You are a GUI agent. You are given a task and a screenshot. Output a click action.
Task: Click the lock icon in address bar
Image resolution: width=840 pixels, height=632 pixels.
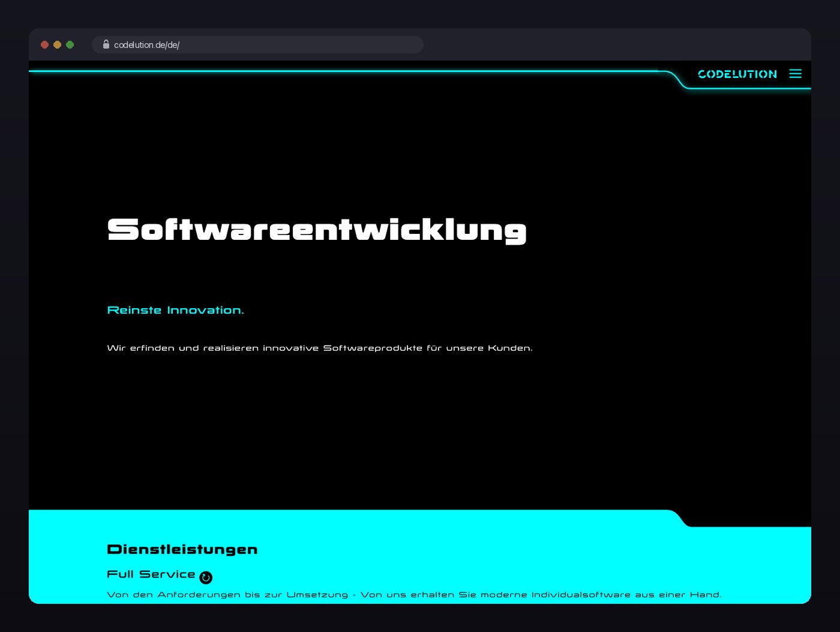tap(106, 44)
